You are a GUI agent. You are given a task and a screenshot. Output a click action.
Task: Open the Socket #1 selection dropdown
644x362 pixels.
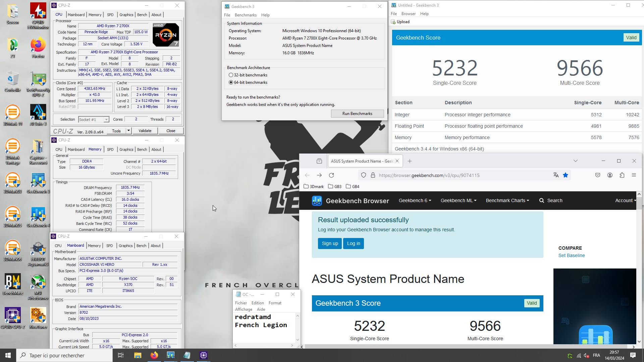[x=94, y=120]
